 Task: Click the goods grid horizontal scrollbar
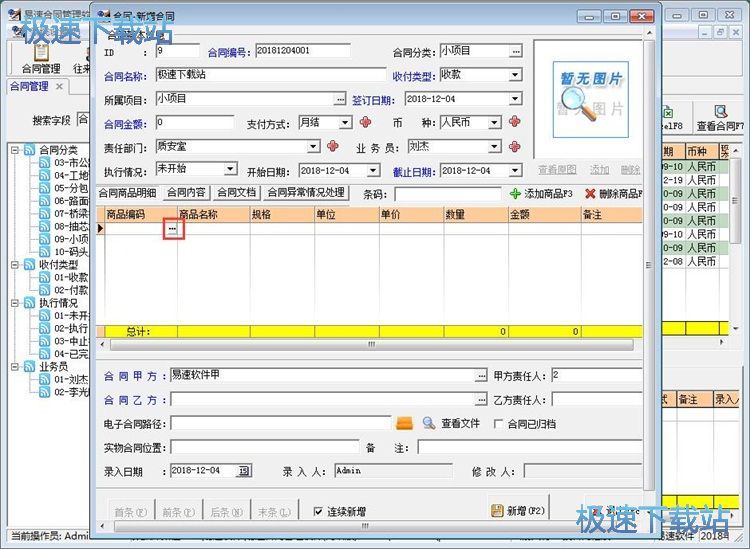(x=371, y=344)
